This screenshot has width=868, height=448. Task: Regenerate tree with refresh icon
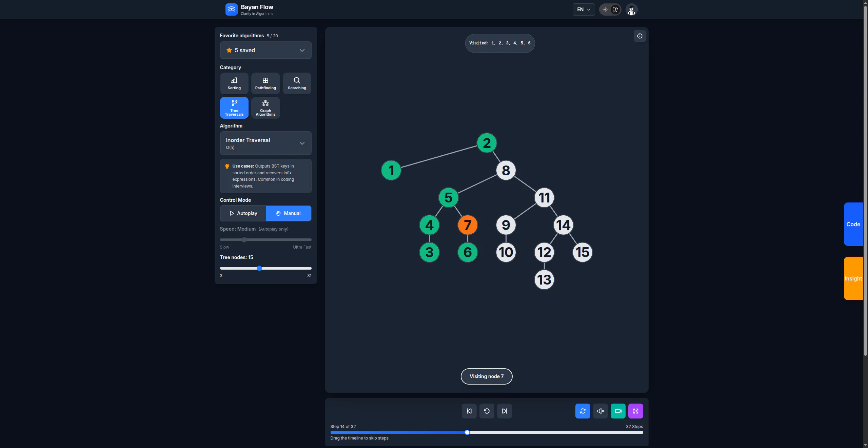(583, 411)
